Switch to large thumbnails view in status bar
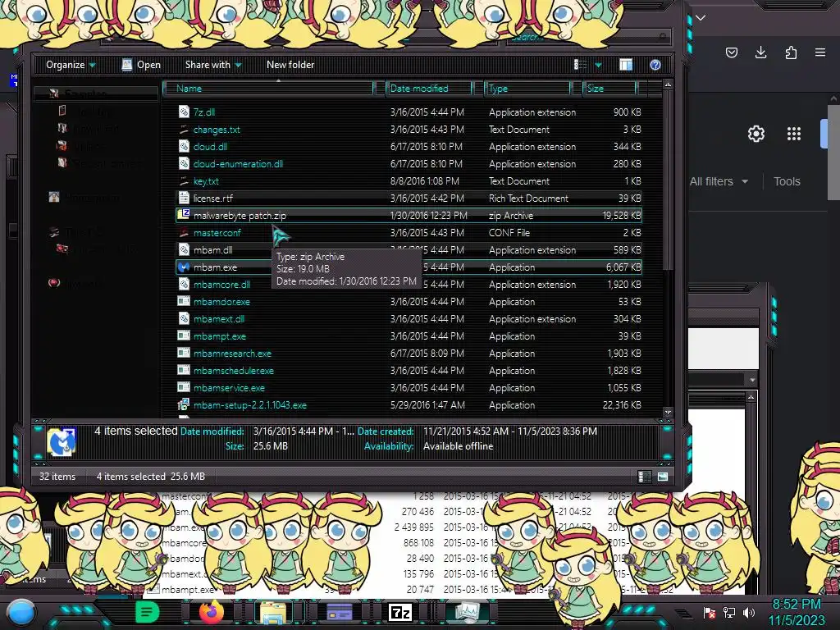The width and height of the screenshot is (840, 630). click(x=663, y=477)
